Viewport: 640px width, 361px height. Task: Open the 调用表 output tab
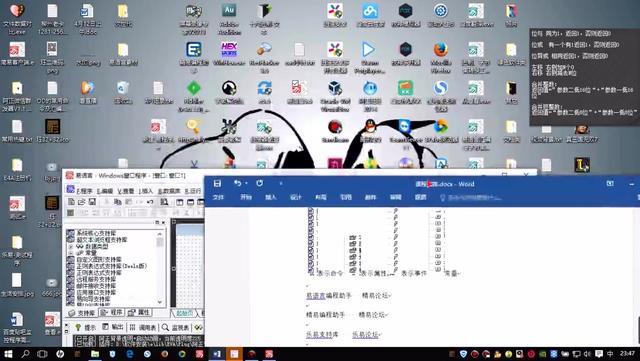click(143, 328)
